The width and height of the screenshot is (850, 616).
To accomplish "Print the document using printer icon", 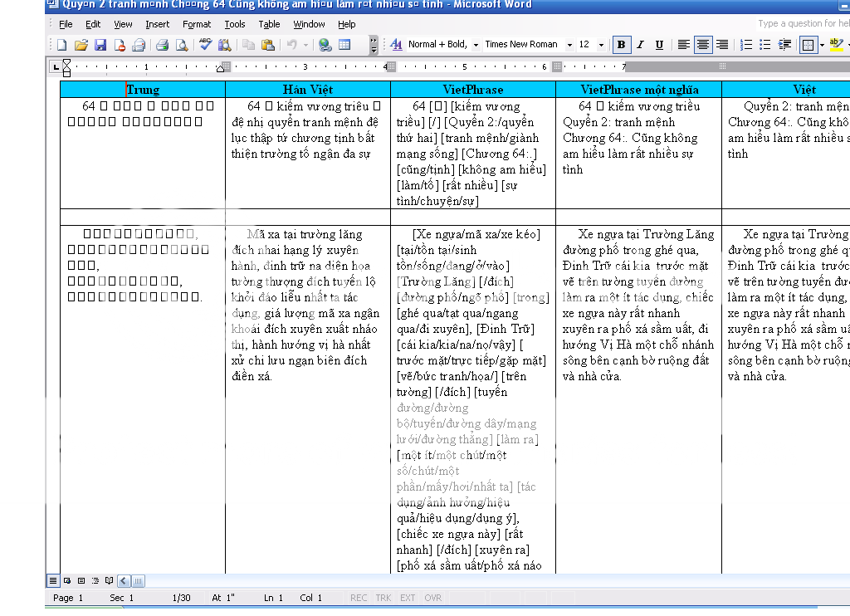I will click(163, 45).
